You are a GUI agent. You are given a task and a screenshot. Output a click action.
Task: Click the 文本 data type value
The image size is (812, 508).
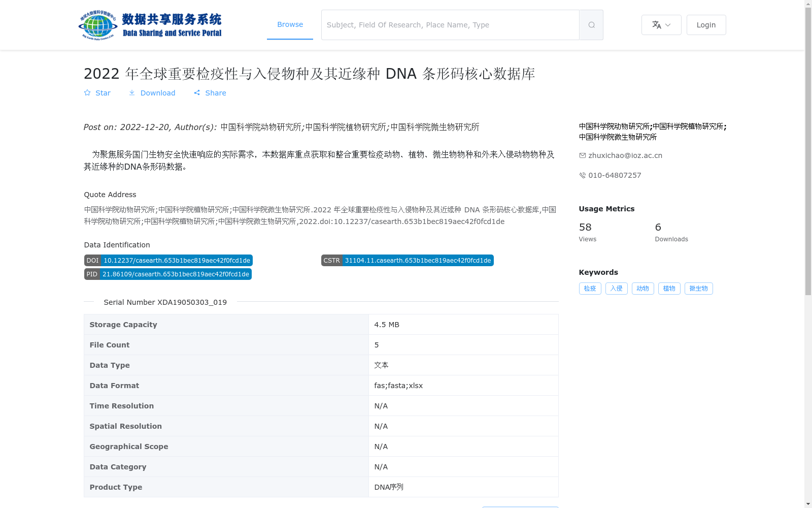381,365
